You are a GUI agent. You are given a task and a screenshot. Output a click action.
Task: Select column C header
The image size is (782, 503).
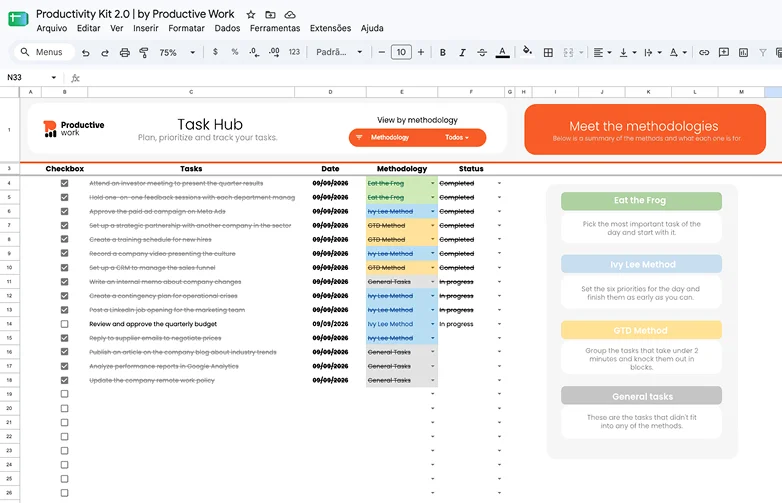191,92
